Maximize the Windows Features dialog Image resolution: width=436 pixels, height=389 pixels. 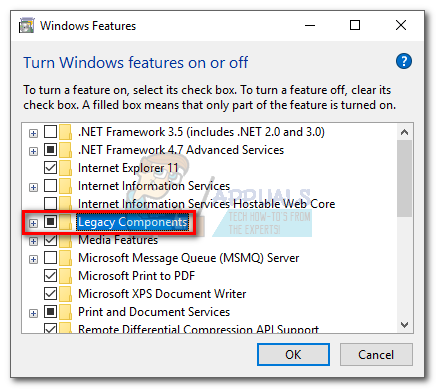[355, 25]
